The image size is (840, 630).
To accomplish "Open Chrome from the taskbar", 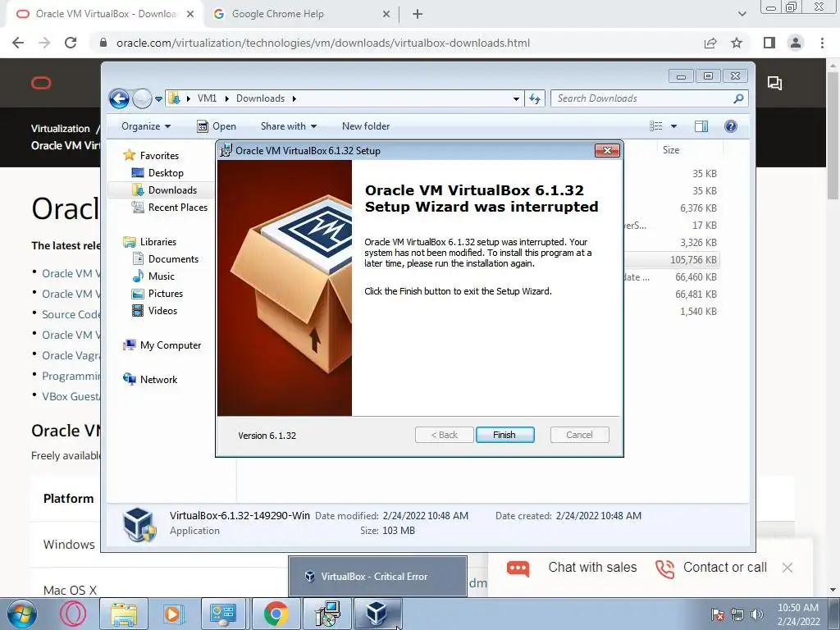I will (x=276, y=614).
